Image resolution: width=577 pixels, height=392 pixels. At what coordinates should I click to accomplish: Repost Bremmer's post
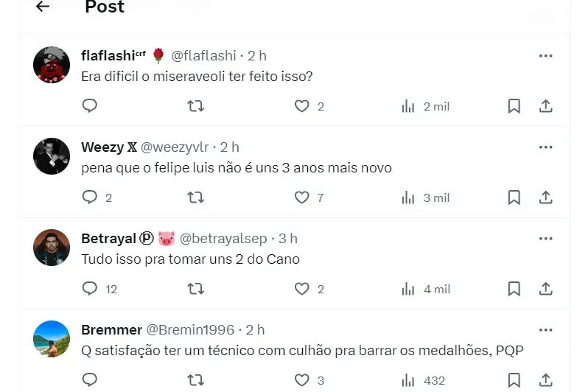[196, 380]
